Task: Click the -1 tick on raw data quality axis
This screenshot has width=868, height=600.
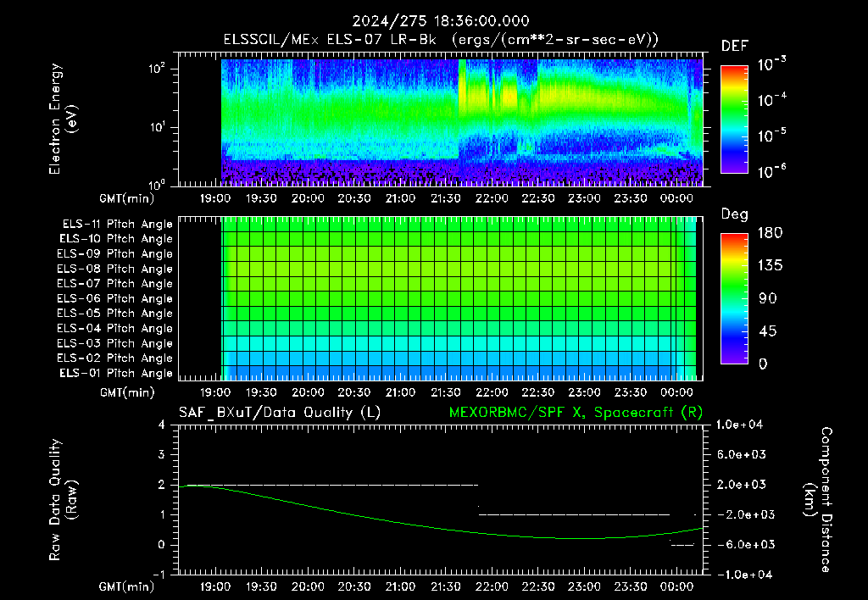Action: coord(159,575)
